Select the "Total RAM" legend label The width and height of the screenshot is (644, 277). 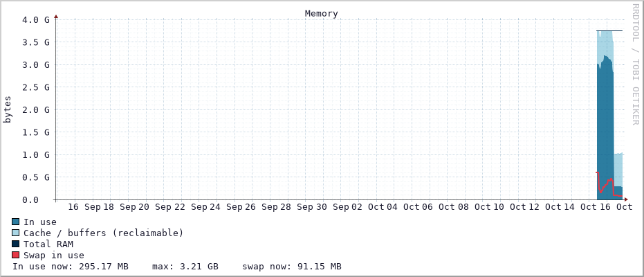coord(48,244)
